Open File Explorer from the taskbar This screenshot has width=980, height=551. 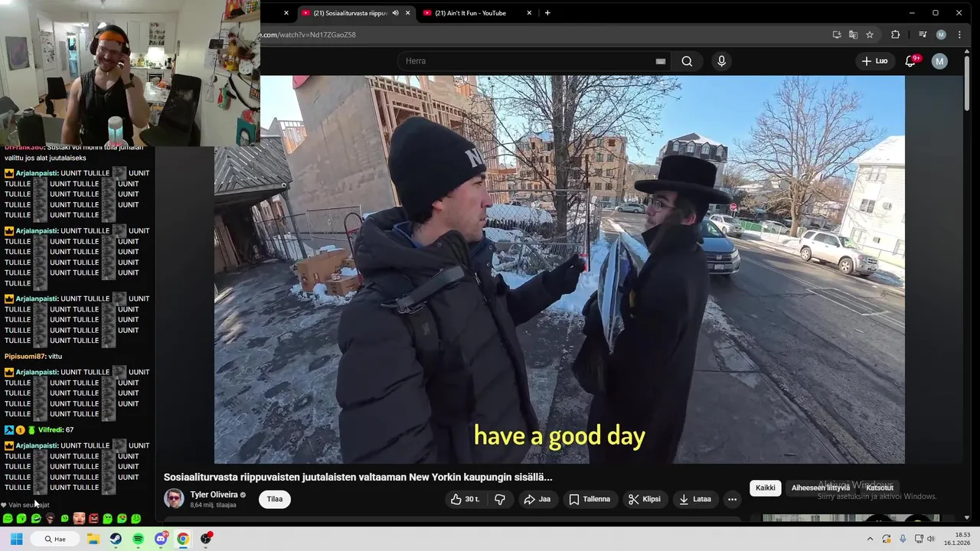point(93,539)
